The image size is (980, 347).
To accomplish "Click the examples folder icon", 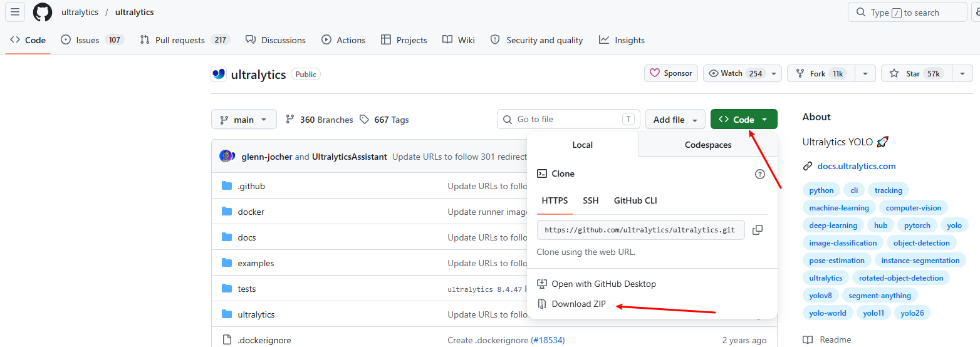I will click(x=227, y=263).
